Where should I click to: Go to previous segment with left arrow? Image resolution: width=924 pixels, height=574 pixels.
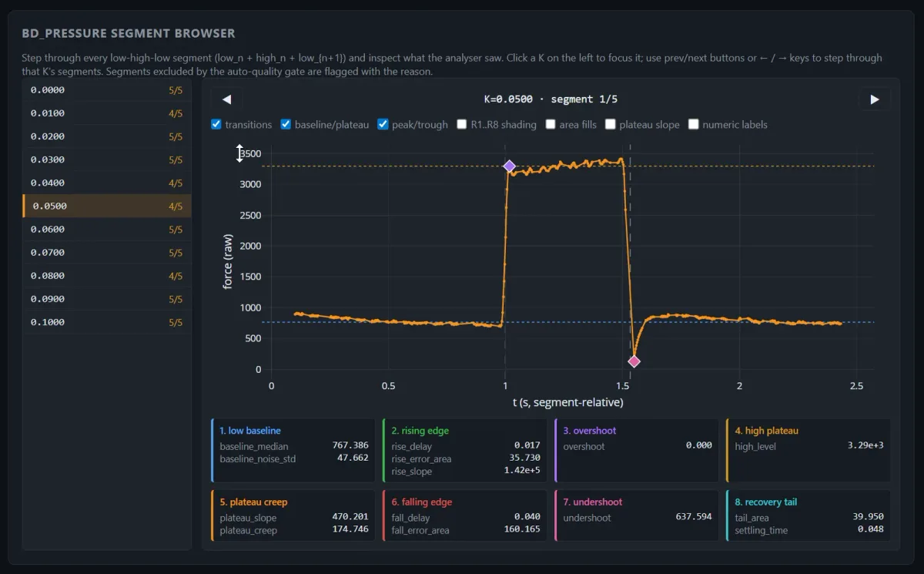(x=226, y=99)
